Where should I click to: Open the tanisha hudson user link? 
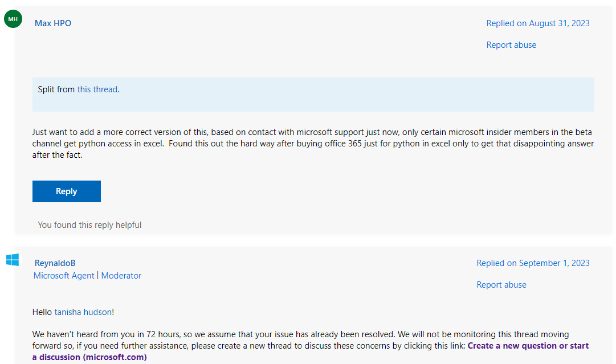coord(83,312)
